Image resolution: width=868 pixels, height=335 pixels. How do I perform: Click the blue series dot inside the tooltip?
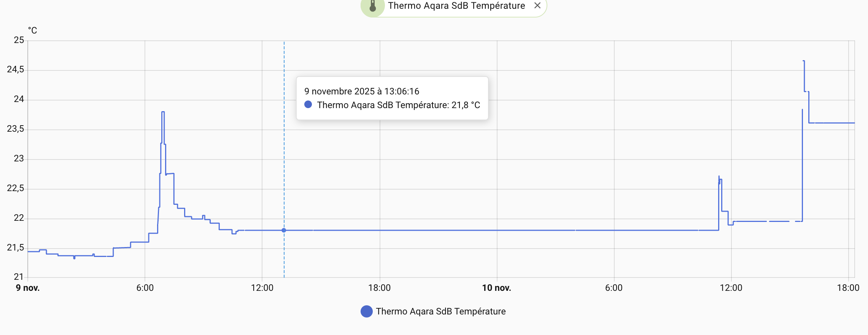[308, 105]
